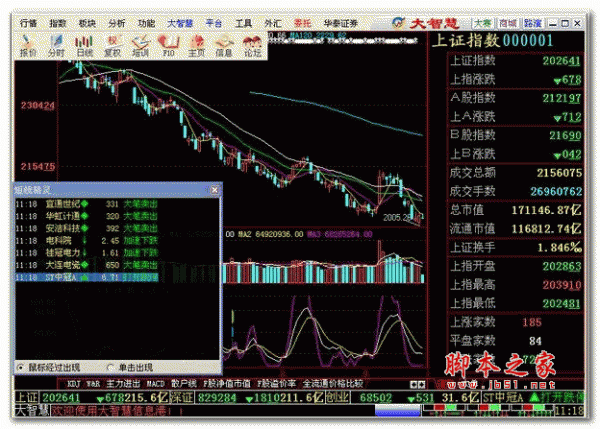Click the 上证 index status bar label

tap(27, 398)
